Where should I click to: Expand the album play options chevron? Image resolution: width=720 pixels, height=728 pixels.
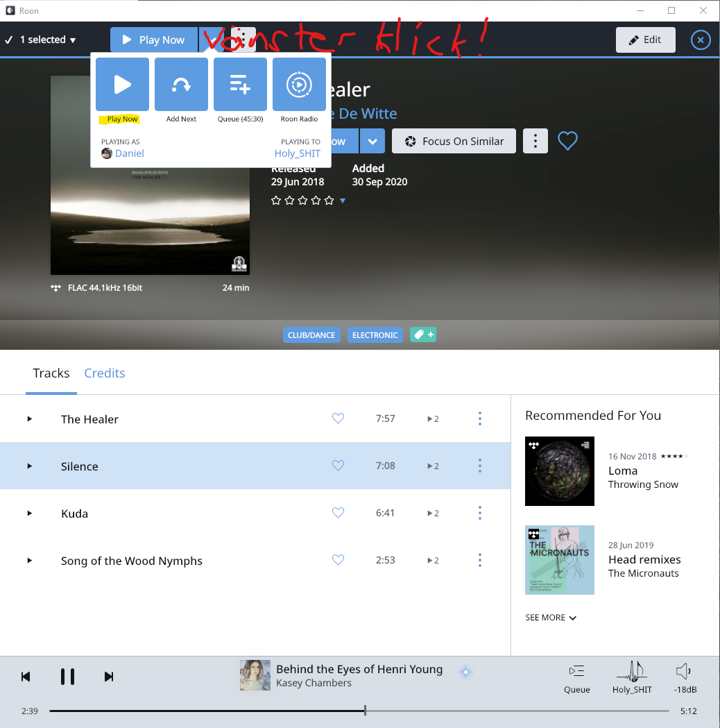click(372, 141)
